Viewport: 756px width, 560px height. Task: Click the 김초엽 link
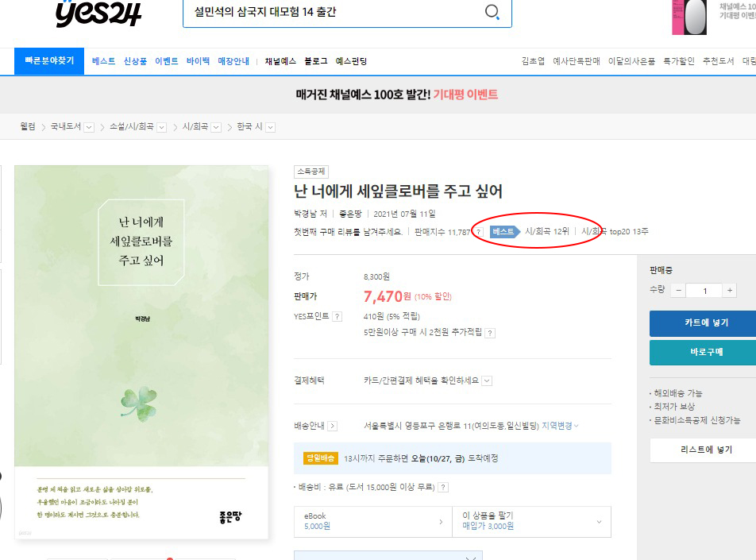coord(533,61)
